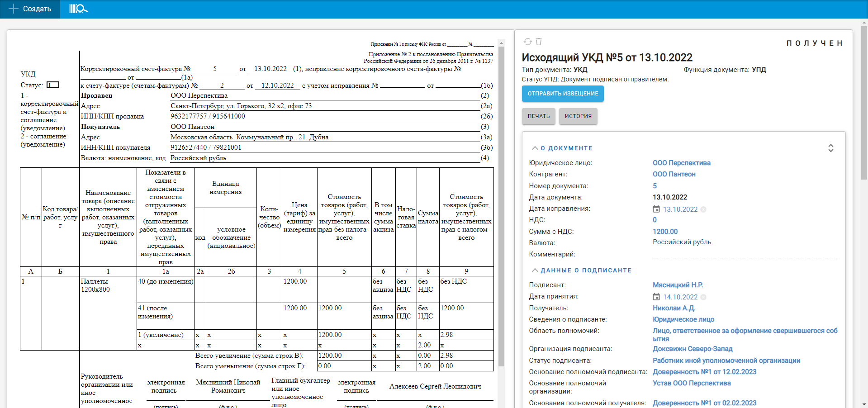868x408 pixels.
Task: Click Всего уменьшение (сумма строк Г) label
Action: 250,366
